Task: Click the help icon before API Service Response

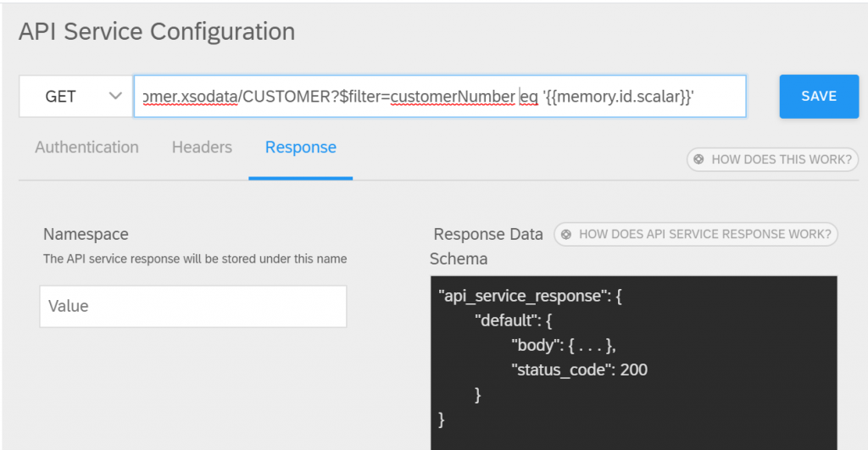Action: [x=565, y=234]
